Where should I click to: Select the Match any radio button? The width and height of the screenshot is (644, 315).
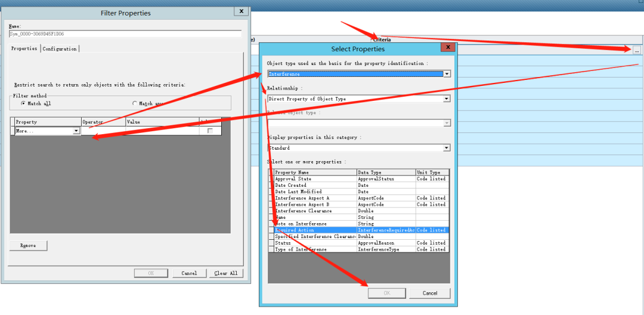[135, 103]
